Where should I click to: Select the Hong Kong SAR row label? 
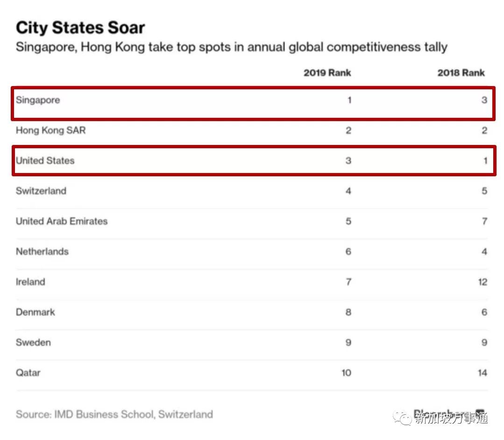[x=51, y=130]
